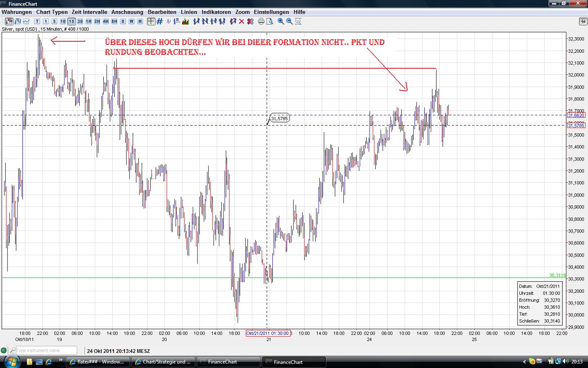Select the third line drawing tool
The width and height of the screenshot is (588, 368).
[x=214, y=21]
